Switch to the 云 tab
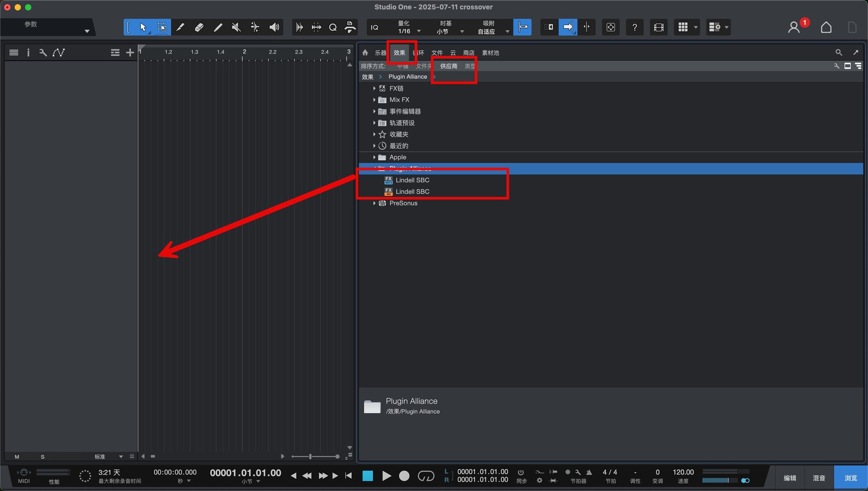 [453, 53]
